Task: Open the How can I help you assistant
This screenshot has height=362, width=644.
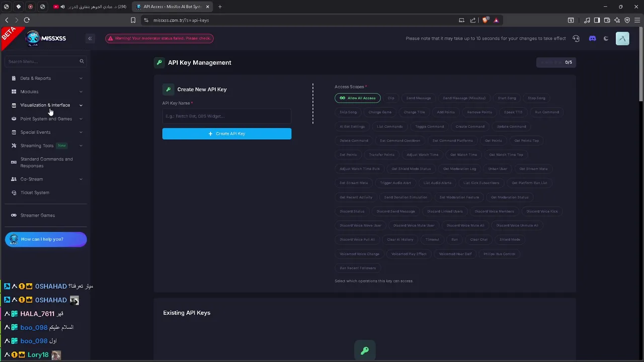Action: click(46, 239)
